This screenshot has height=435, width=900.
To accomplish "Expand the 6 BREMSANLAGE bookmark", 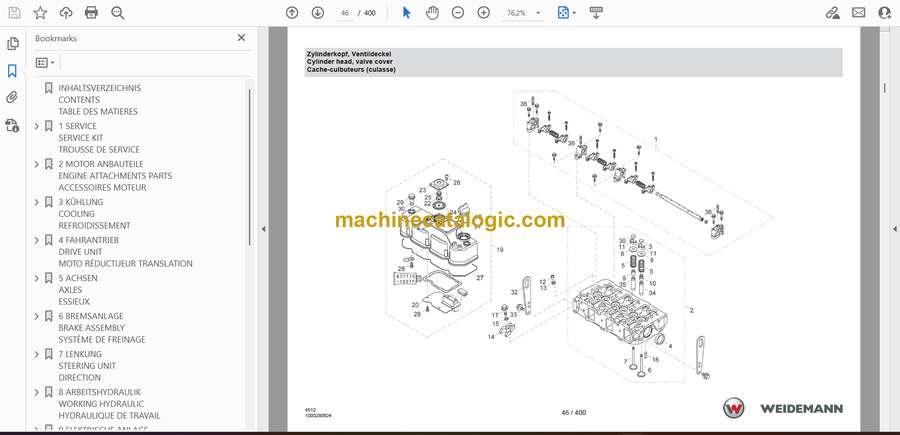I will 37,316.
